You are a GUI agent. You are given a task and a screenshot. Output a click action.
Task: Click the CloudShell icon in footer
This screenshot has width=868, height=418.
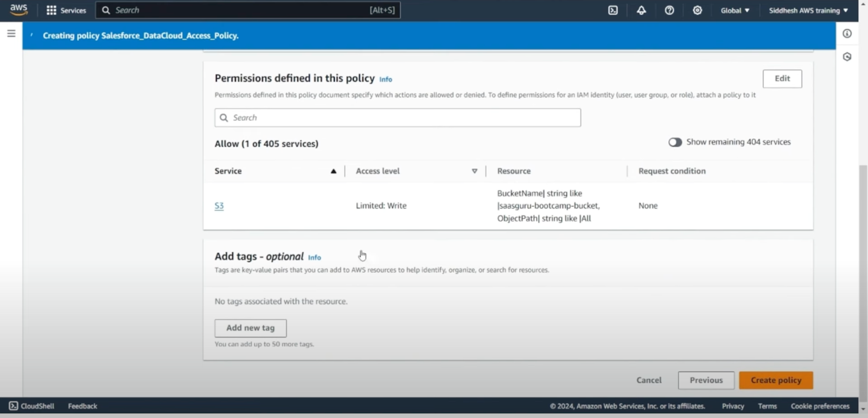[14, 406]
